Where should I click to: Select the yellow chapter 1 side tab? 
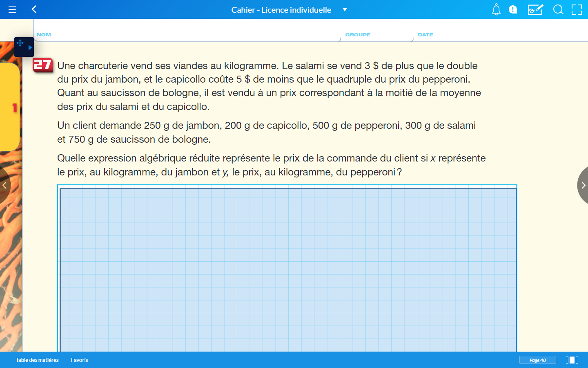[x=11, y=107]
